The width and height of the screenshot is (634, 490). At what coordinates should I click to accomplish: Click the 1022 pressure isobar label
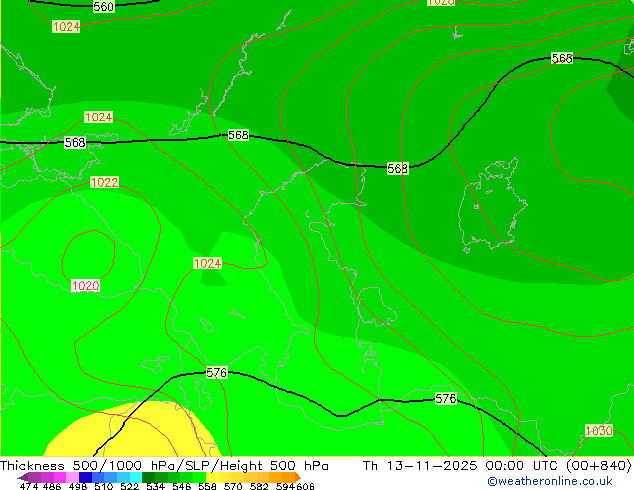click(104, 182)
